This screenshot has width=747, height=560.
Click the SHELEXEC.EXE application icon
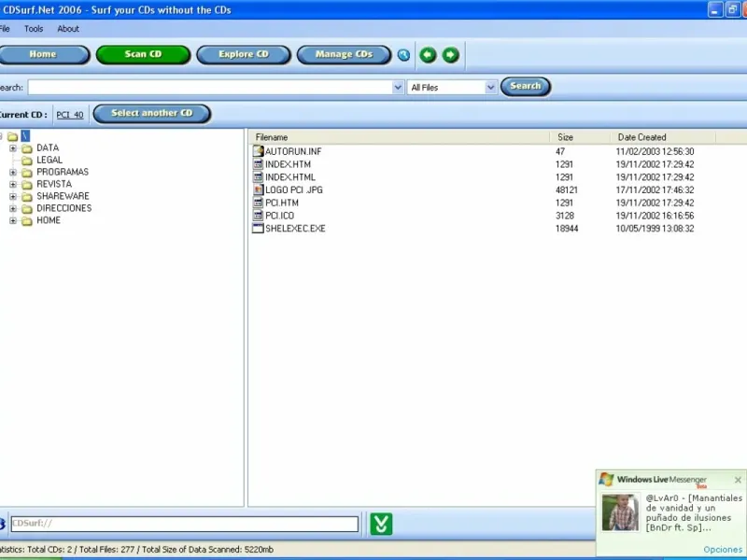(x=258, y=228)
